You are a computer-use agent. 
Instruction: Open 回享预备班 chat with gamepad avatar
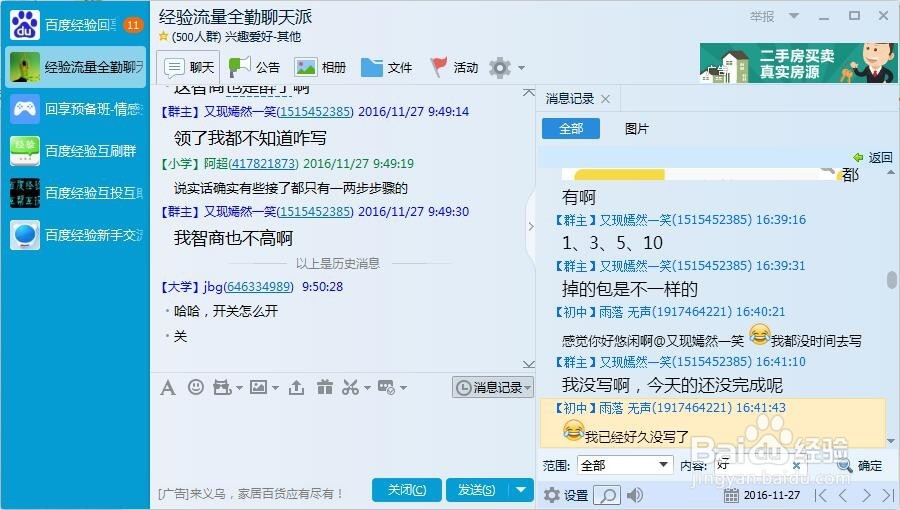pyautogui.click(x=75, y=109)
